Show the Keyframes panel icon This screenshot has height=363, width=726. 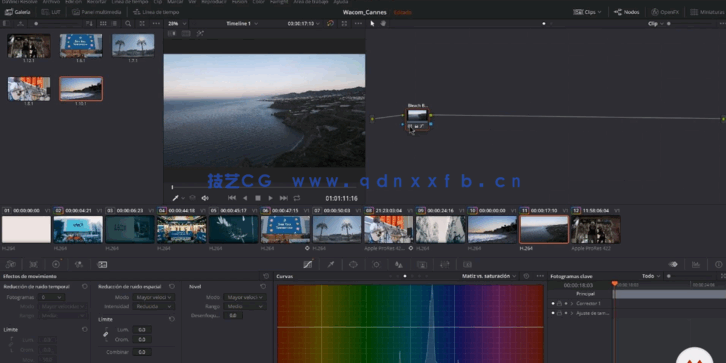coord(673,264)
